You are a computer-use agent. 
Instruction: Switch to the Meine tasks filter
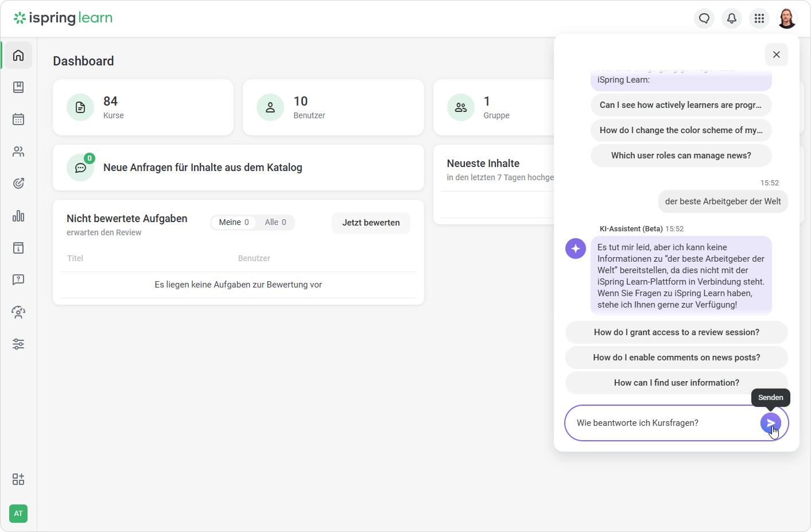tap(234, 223)
